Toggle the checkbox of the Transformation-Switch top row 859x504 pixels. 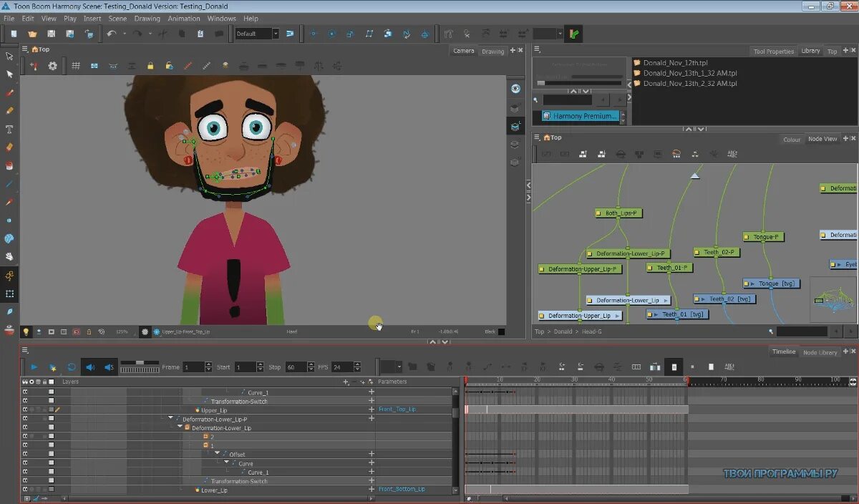(51, 401)
